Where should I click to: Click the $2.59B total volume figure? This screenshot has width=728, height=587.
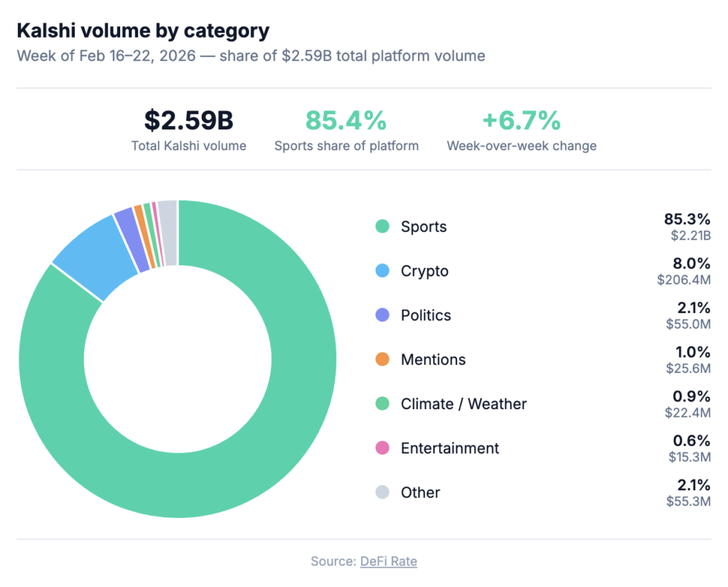[x=188, y=121]
